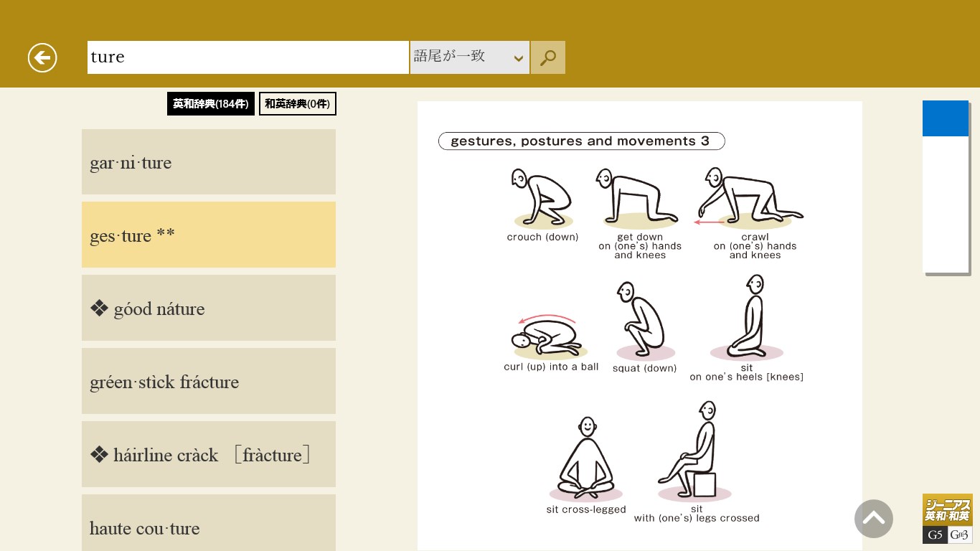Viewport: 980px width, 551px height.
Task: Switch to the 和英辞典(0件) tab
Action: [298, 104]
